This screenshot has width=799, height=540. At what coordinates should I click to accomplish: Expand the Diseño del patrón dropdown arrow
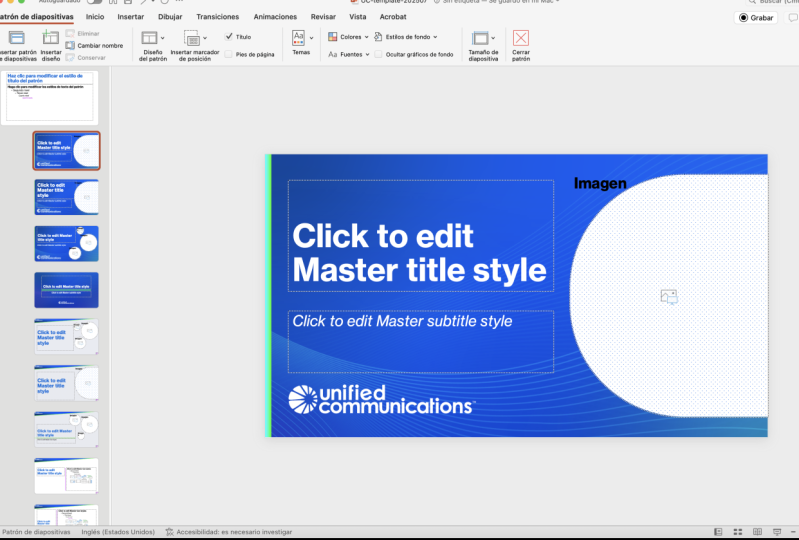163,38
